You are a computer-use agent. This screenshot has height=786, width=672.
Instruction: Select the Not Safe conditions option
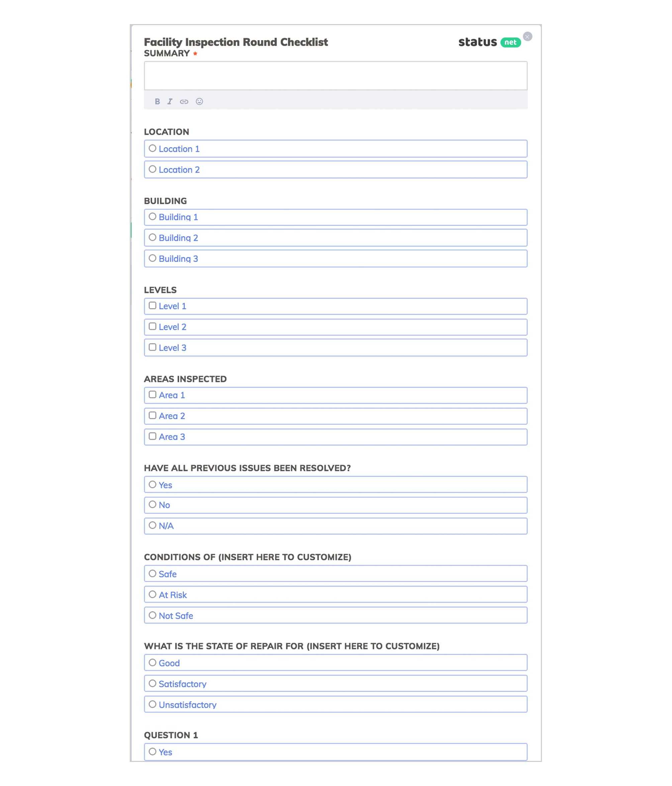[x=152, y=615]
